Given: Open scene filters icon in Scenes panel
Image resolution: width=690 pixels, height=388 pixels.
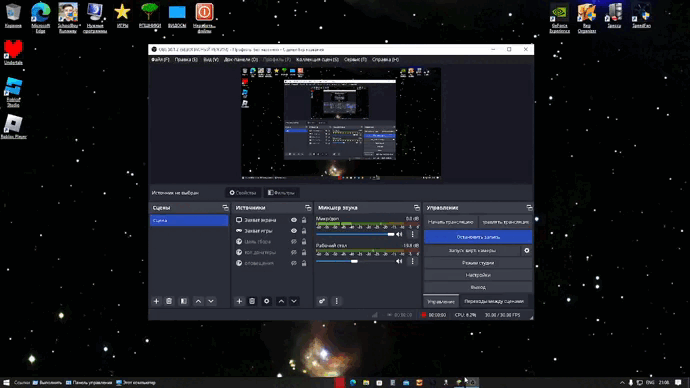Looking at the screenshot, I should click(184, 301).
